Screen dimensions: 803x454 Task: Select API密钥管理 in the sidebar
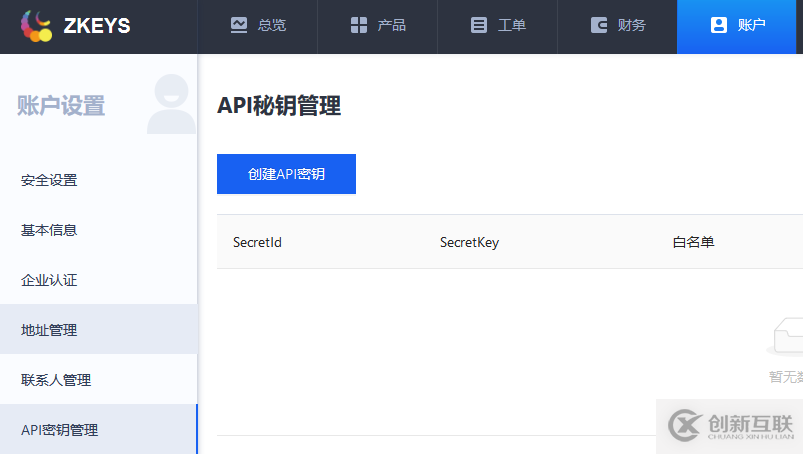tap(98, 429)
